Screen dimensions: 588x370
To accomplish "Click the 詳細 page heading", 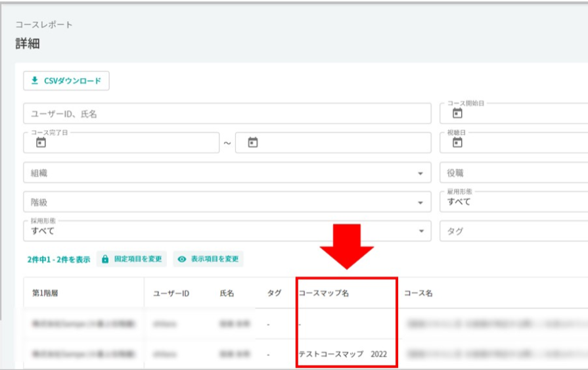I will [x=28, y=43].
